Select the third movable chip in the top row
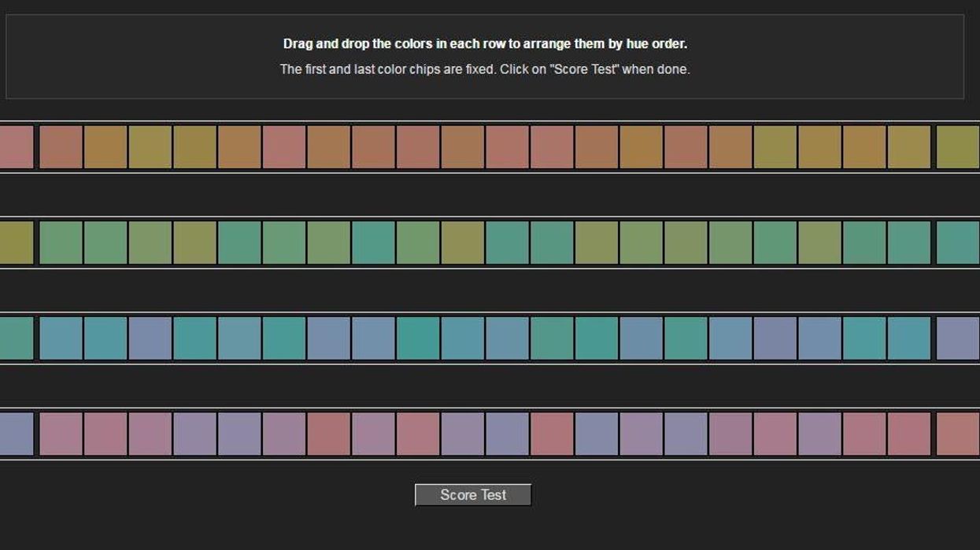The height and width of the screenshot is (550, 980). (150, 147)
